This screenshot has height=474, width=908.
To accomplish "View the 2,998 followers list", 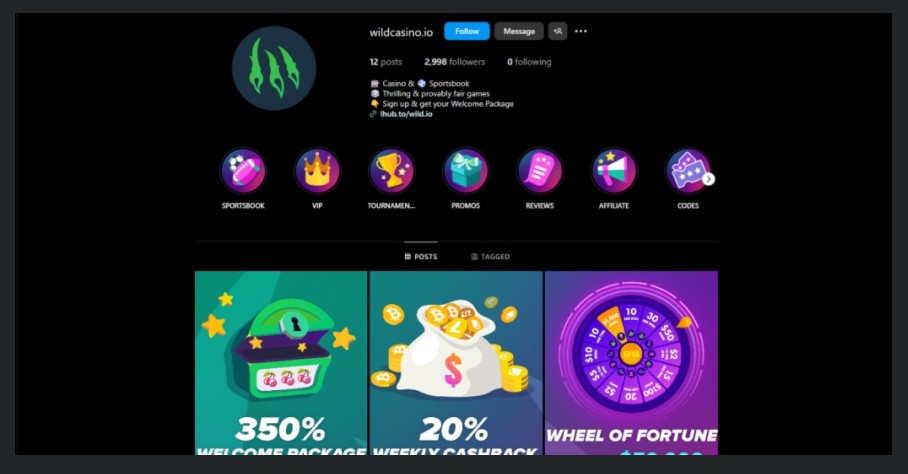I will pyautogui.click(x=455, y=62).
